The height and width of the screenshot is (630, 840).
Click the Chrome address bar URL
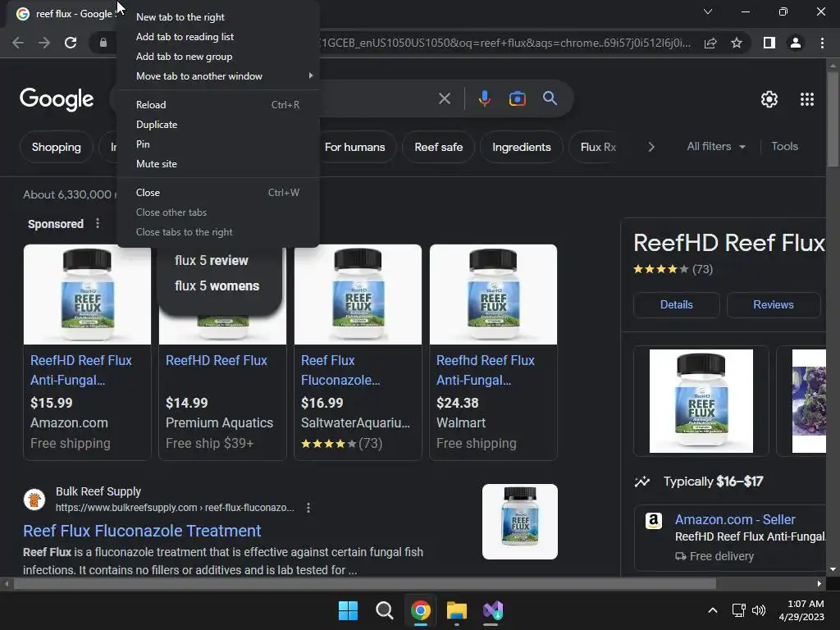504,43
